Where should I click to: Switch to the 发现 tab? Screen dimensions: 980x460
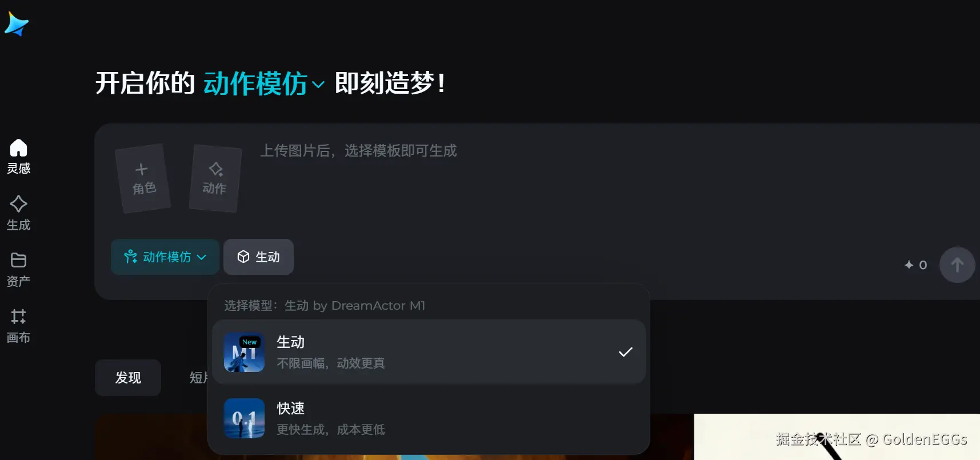(128, 378)
